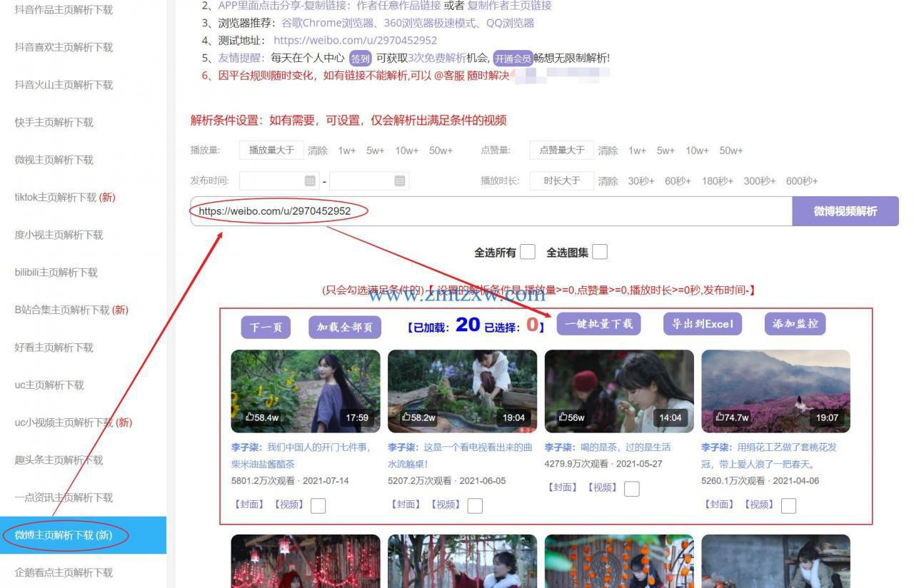Open calendar icon in second publish date field
Viewport: 914px width, 588px height.
(x=400, y=181)
